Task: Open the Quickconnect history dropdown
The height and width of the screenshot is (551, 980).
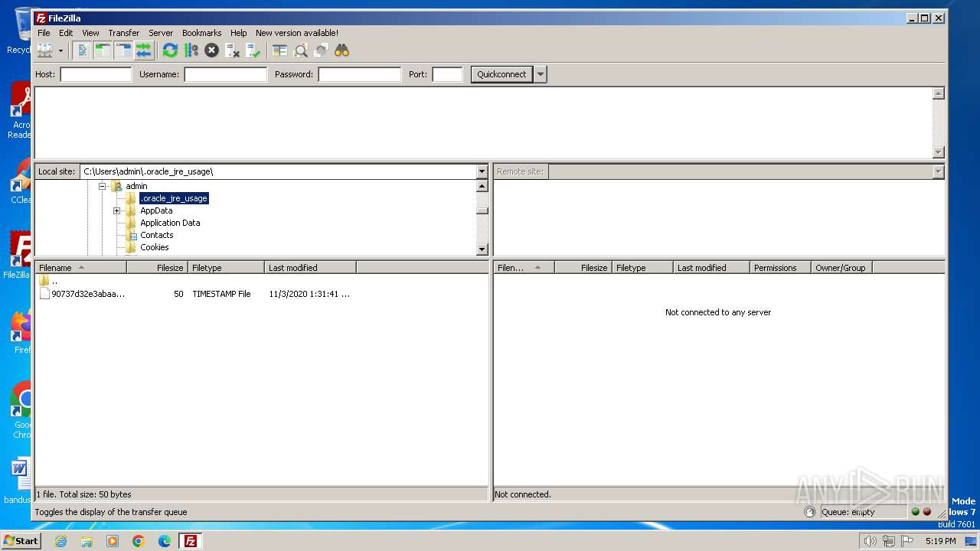Action: (x=541, y=74)
